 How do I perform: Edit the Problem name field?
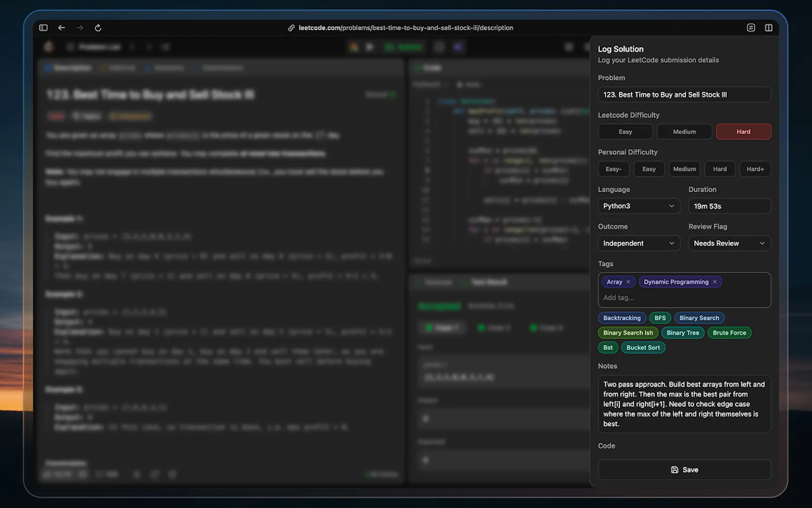click(x=684, y=94)
